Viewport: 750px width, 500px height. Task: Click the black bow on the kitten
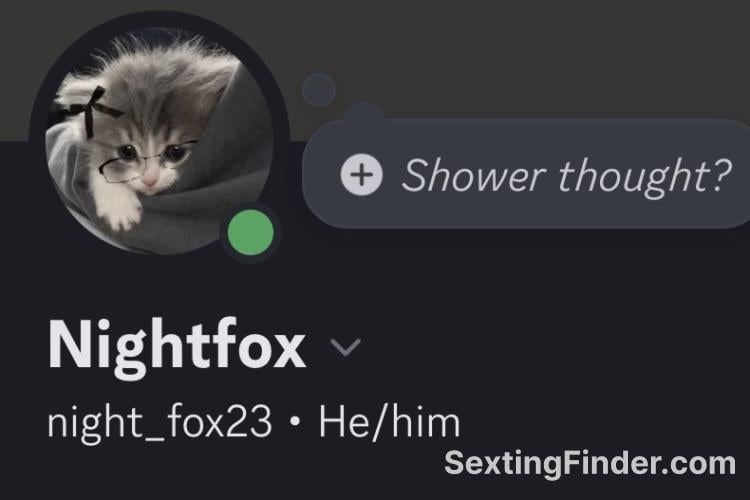pyautogui.click(x=89, y=111)
